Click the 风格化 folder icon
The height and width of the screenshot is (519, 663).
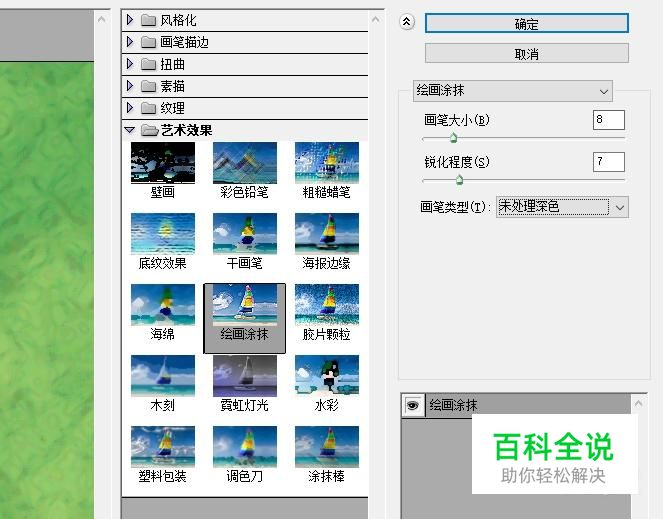click(148, 20)
